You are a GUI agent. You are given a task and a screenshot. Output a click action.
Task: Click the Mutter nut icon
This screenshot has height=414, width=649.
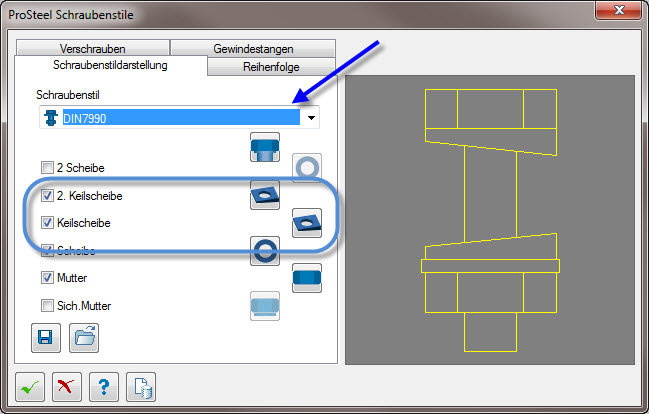(x=307, y=278)
